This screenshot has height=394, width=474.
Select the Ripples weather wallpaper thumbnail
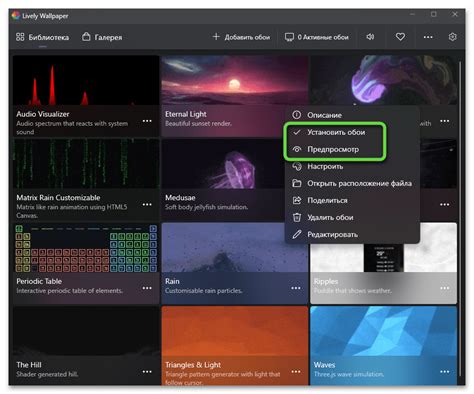coord(383,258)
